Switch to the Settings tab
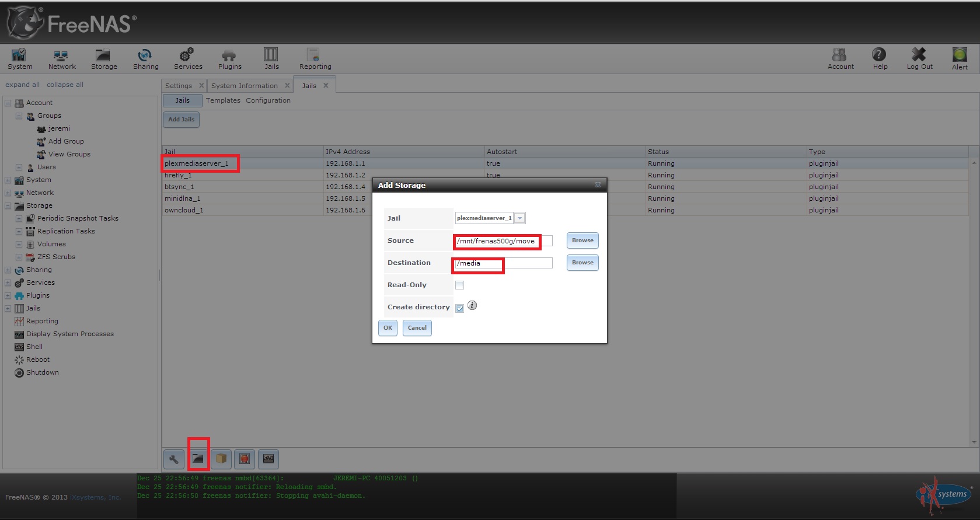Image resolution: width=980 pixels, height=520 pixels. [x=179, y=86]
